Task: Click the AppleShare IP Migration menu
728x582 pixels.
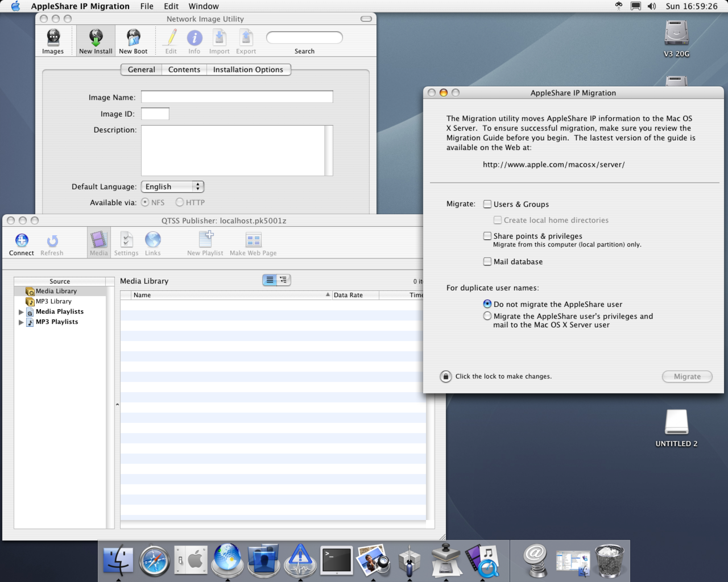Action: click(x=80, y=6)
